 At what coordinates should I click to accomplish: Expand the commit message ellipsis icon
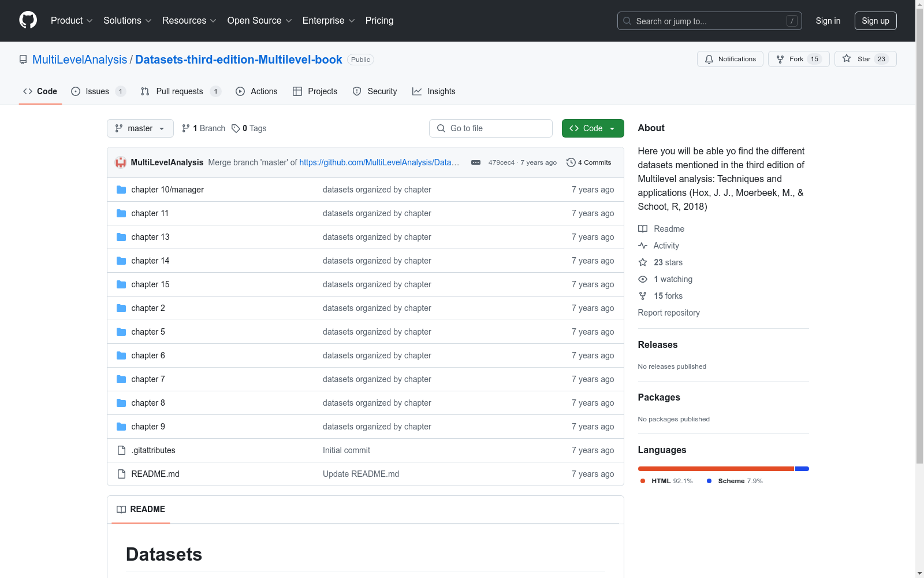476,162
